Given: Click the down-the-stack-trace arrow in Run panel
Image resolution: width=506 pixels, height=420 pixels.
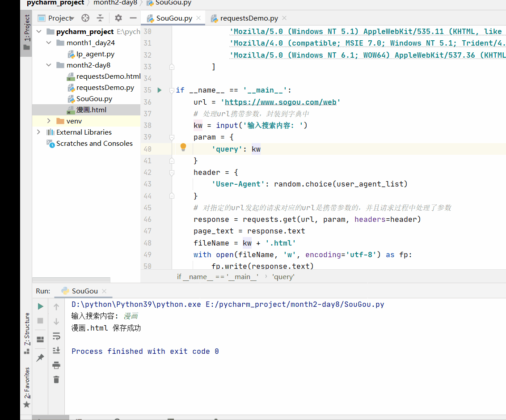Looking at the screenshot, I should tap(56, 322).
